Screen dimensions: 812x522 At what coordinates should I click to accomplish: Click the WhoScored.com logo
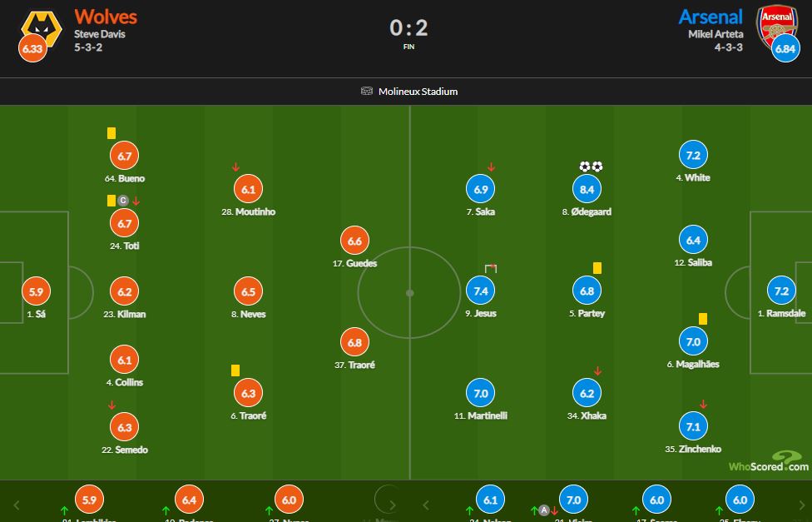(x=768, y=463)
